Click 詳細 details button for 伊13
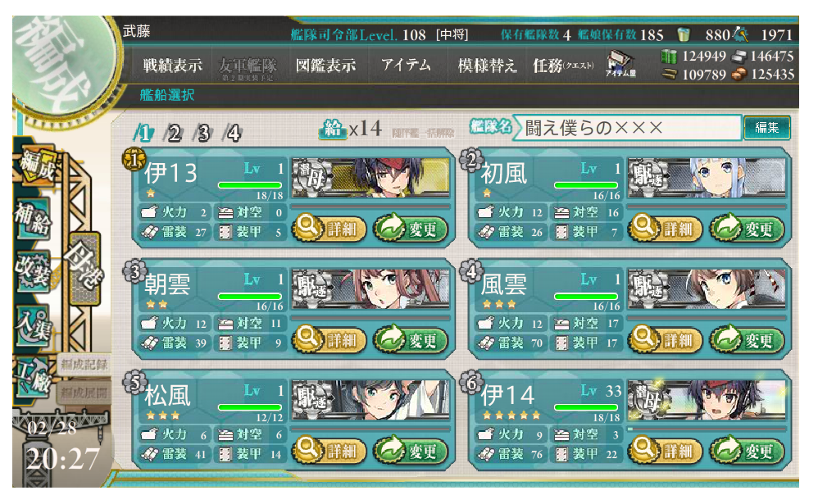The image size is (818, 504). (x=329, y=228)
